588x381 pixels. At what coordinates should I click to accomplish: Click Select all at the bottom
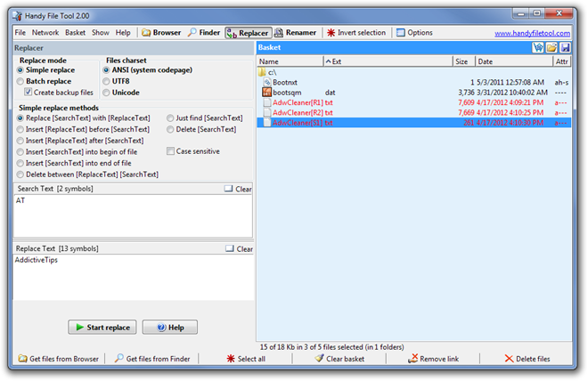(246, 359)
